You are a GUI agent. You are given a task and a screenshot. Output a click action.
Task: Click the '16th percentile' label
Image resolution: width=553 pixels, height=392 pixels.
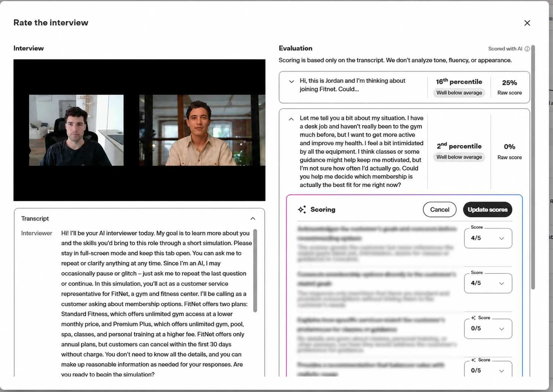459,82
